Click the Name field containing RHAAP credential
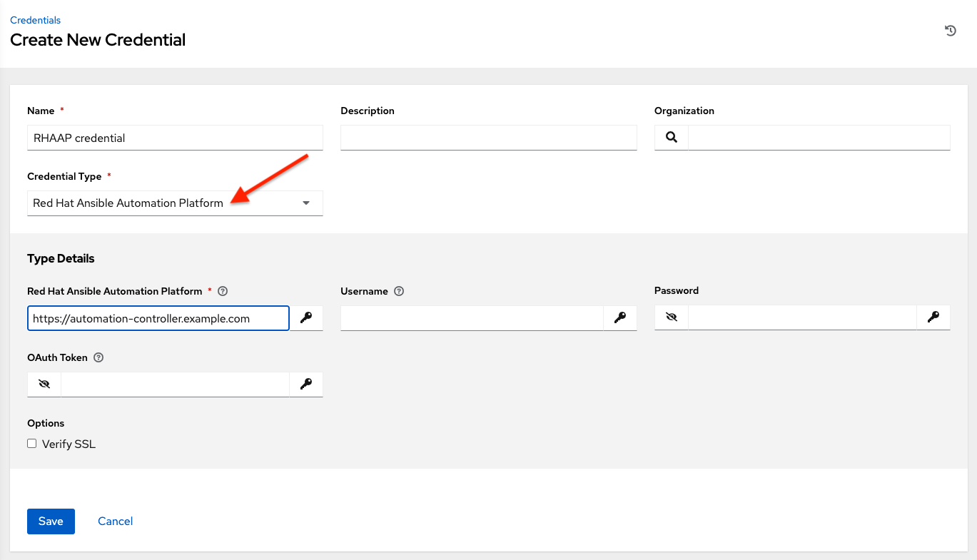The width and height of the screenshot is (977, 560). (175, 137)
